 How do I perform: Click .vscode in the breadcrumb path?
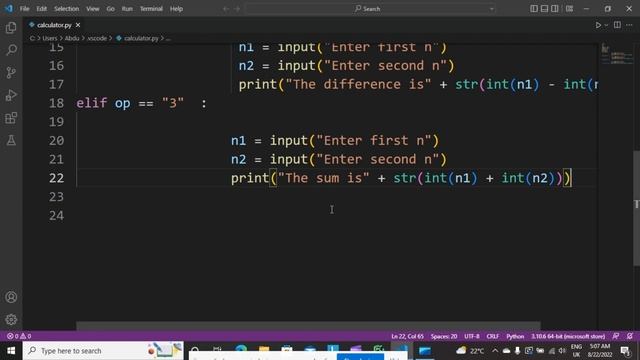pyautogui.click(x=97, y=38)
